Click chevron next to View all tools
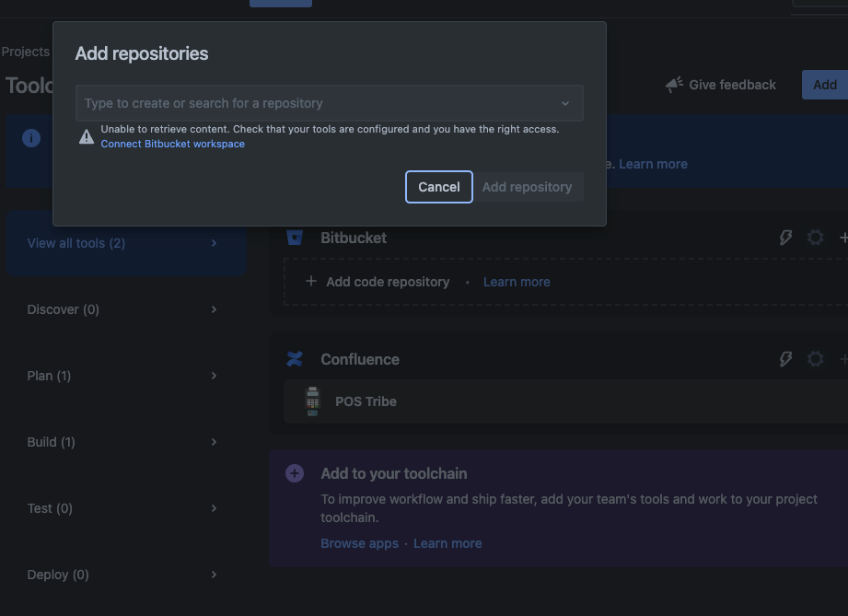The image size is (848, 616). pyautogui.click(x=215, y=243)
